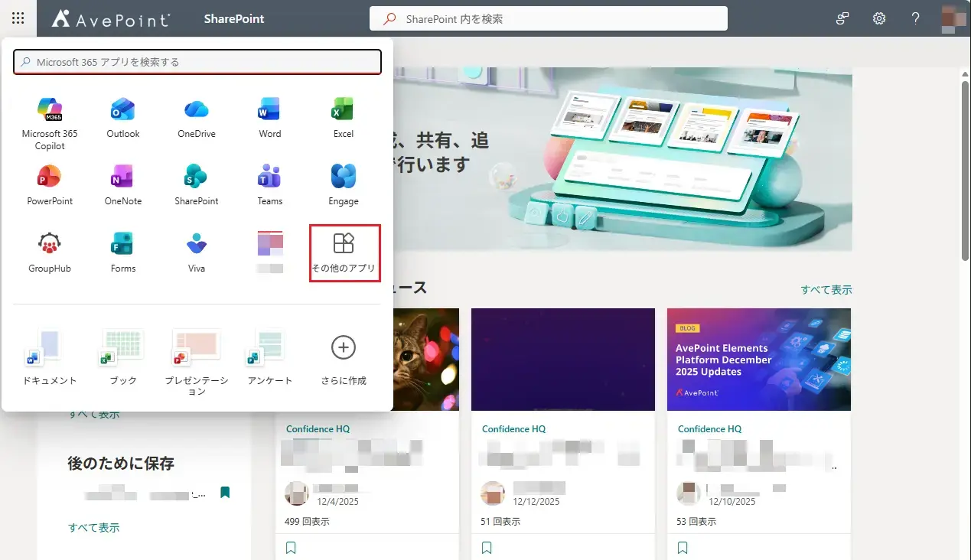Open user profile avatar
Image resolution: width=971 pixels, height=560 pixels.
pos(953,18)
